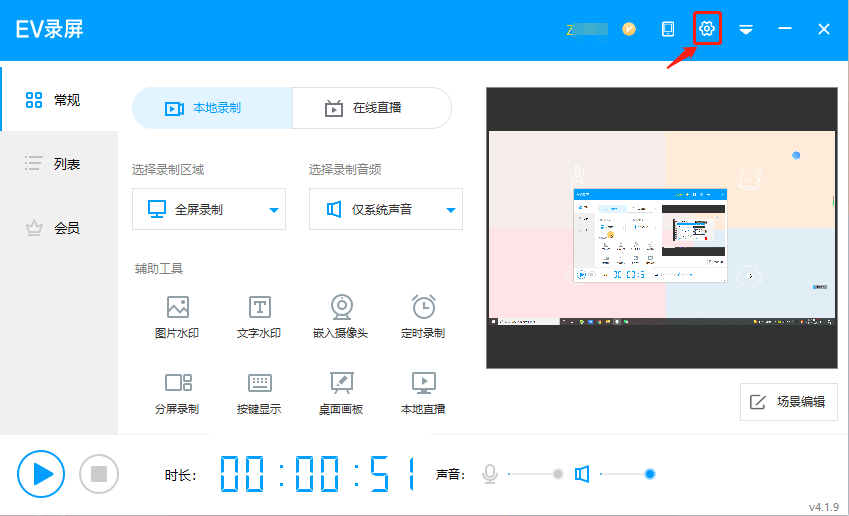Switch to the 列表 sidebar tab
Screen dimensions: 849x516
[x=58, y=164]
